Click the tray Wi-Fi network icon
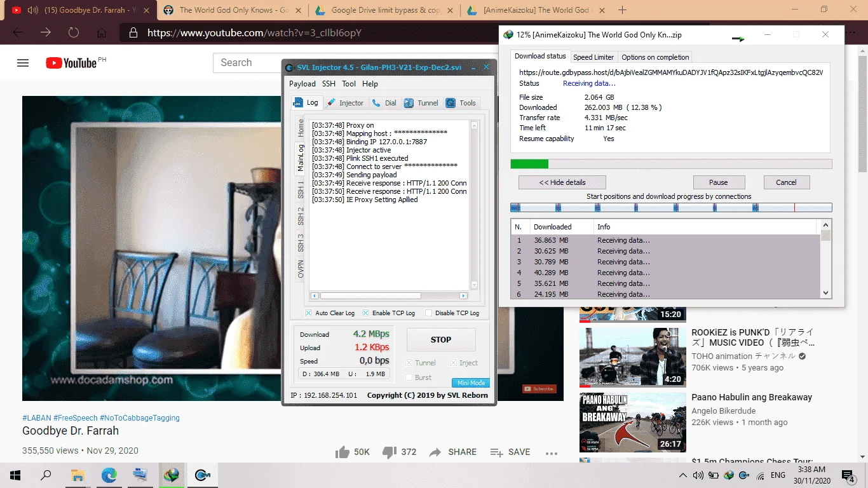The image size is (868, 488). pos(761,475)
